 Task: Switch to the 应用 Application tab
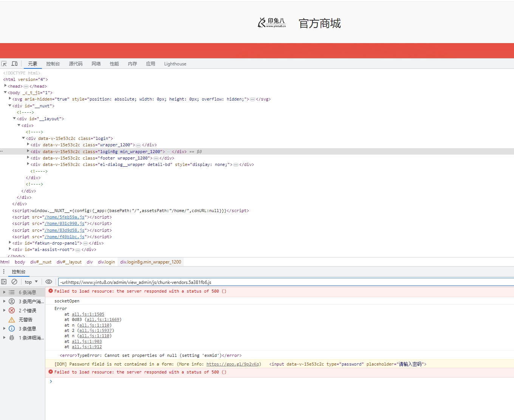150,64
